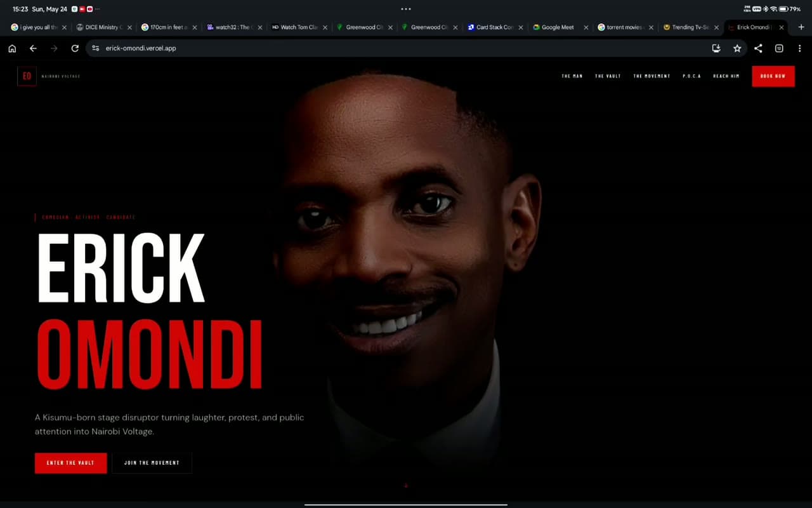812x508 pixels.
Task: Open THE MOVEMENT nav link
Action: [x=652, y=76]
